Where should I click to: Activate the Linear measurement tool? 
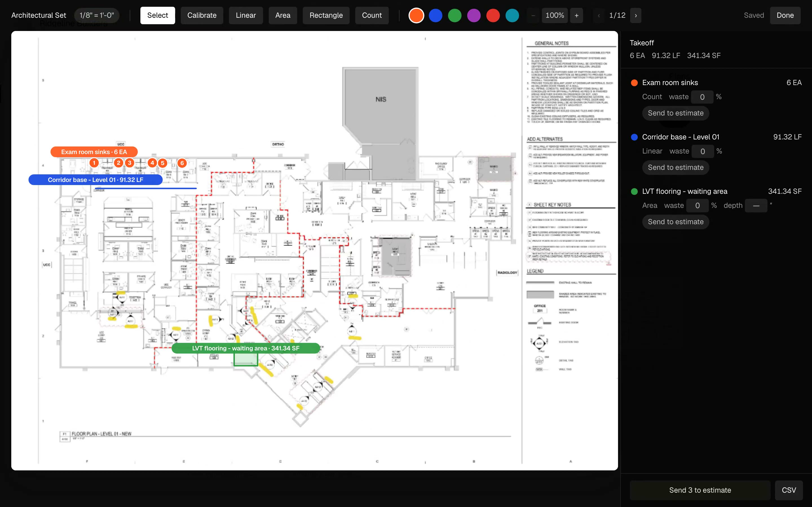(x=246, y=15)
